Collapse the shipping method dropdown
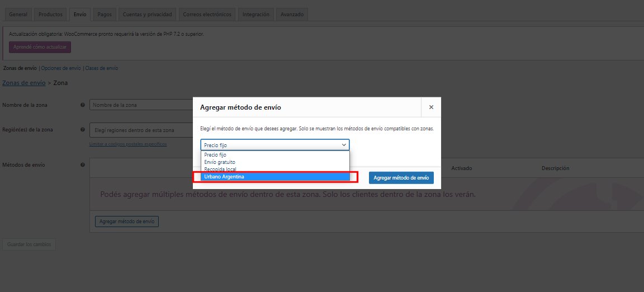Viewport: 644px width, 292px height. pos(275,145)
